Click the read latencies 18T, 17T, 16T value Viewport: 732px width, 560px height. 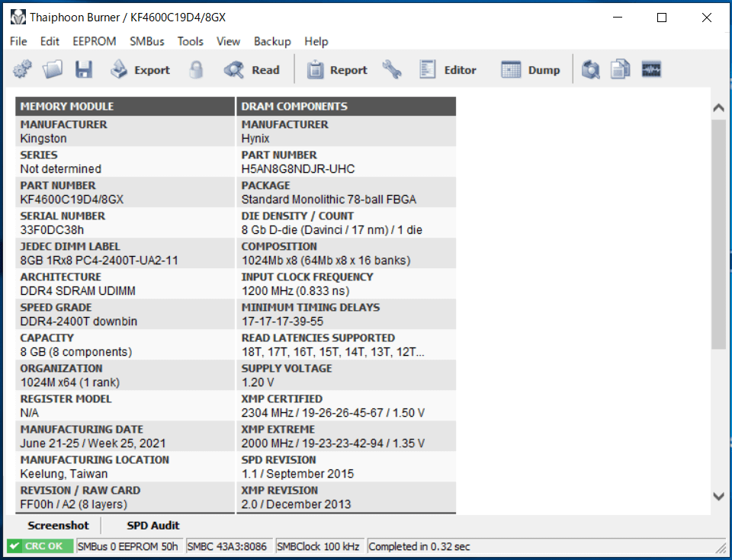[333, 352]
